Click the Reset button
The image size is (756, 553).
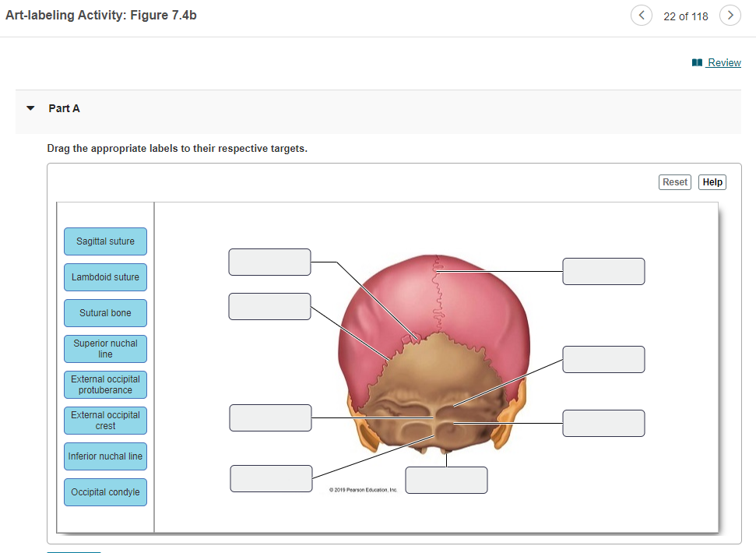[x=674, y=181]
